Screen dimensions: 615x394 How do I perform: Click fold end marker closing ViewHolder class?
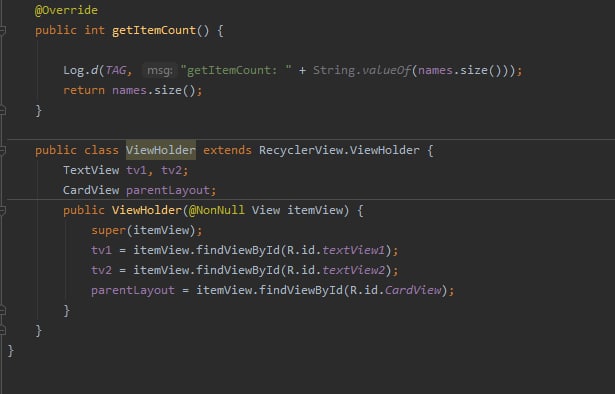tap(2, 330)
